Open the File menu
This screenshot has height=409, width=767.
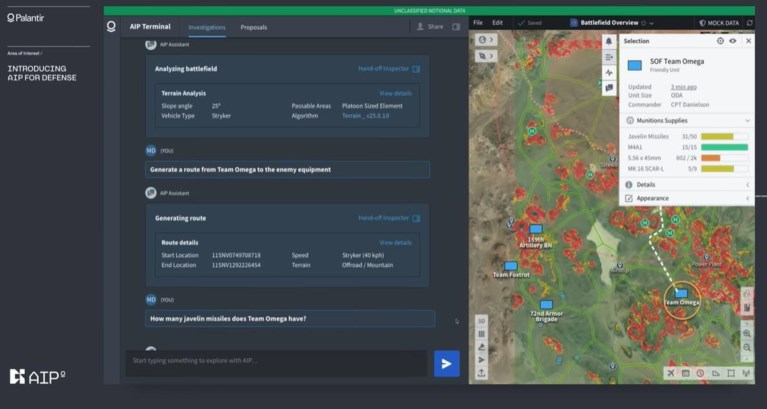pos(478,23)
